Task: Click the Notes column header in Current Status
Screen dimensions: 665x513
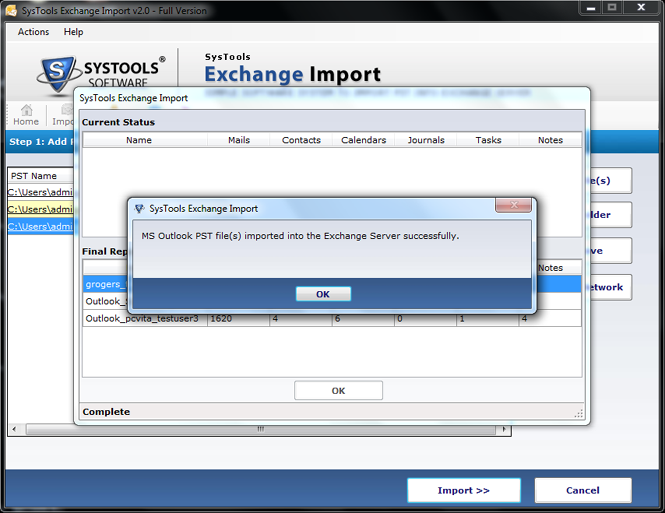Action: (550, 140)
